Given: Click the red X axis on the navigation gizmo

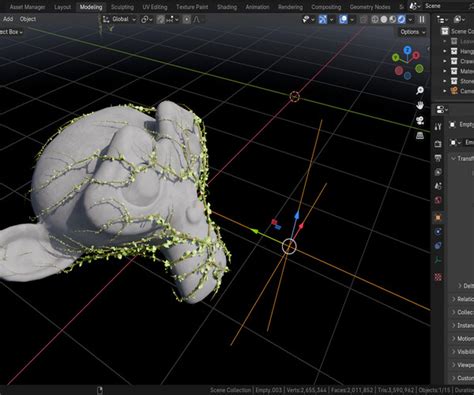Looking at the screenshot, I should point(416,55).
